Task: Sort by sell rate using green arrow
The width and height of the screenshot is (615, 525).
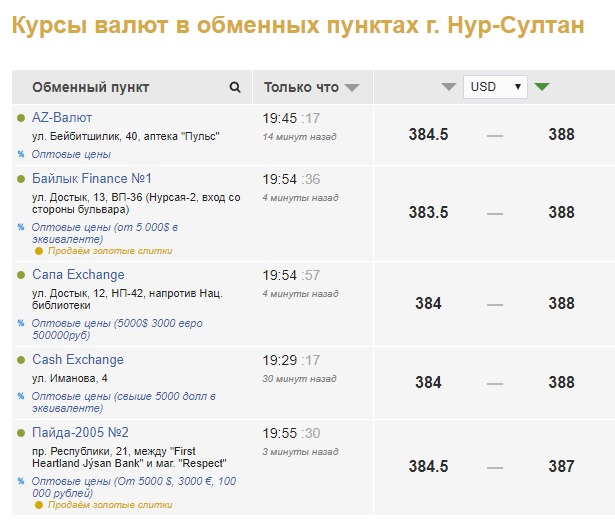Action: pyautogui.click(x=542, y=87)
